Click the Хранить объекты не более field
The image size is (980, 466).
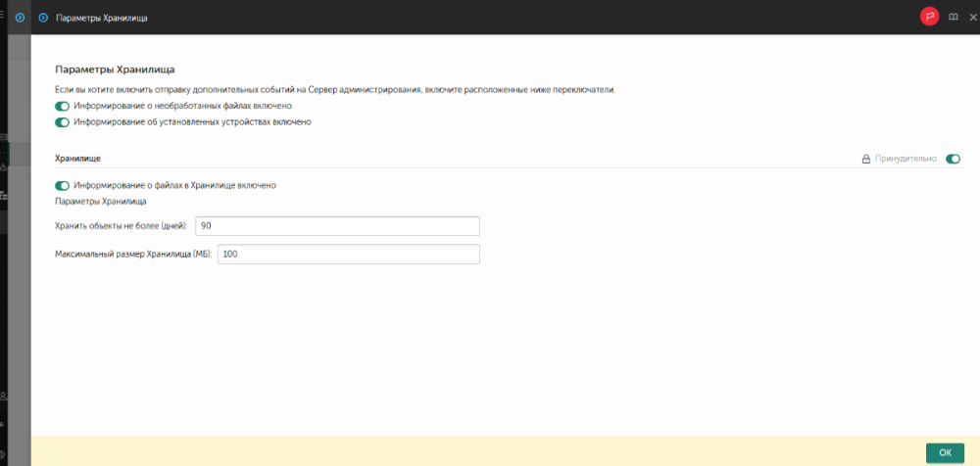tap(337, 226)
